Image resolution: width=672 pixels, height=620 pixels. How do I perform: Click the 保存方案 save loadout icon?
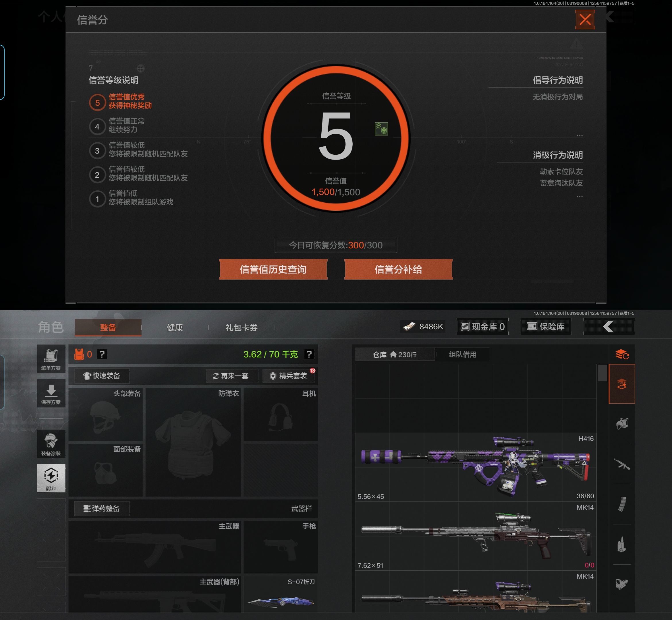click(x=51, y=393)
